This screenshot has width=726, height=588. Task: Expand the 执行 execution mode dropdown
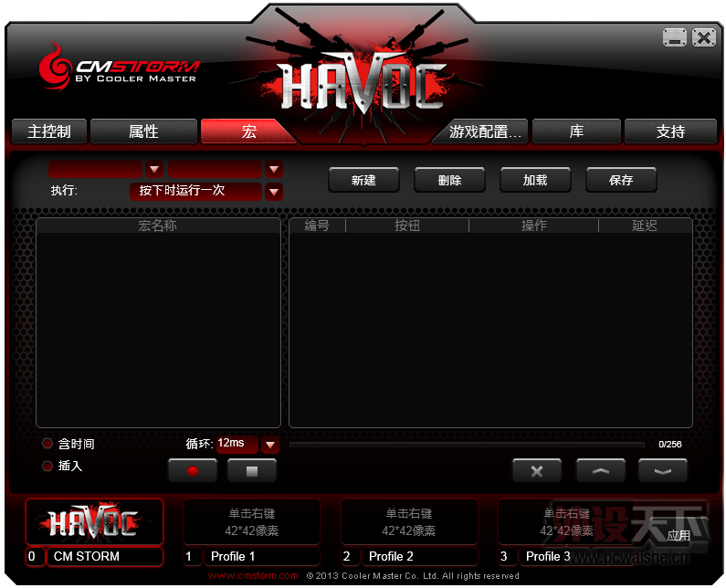274,191
